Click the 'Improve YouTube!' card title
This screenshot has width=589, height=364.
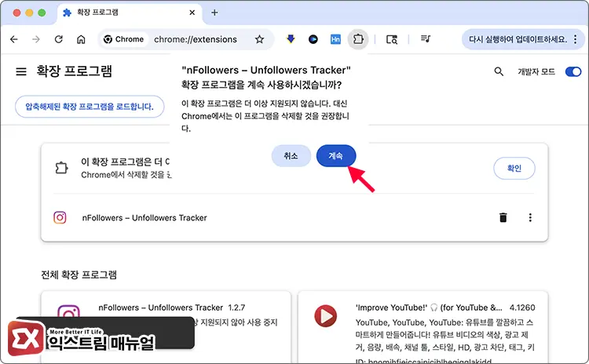click(x=429, y=308)
